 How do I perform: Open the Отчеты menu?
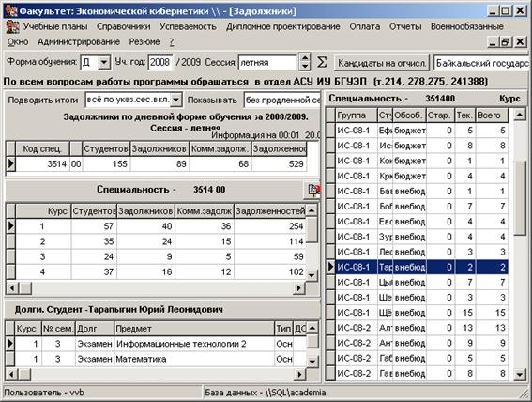[x=405, y=27]
